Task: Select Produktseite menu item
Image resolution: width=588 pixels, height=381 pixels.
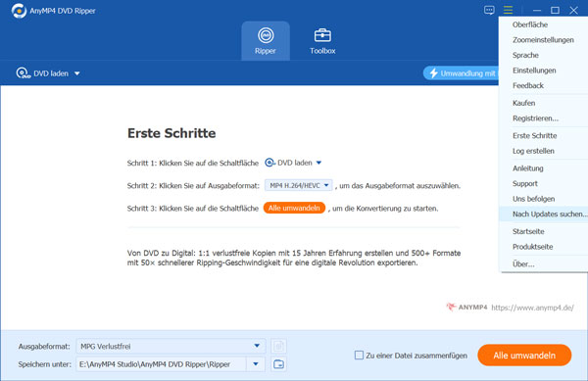Action: point(532,247)
